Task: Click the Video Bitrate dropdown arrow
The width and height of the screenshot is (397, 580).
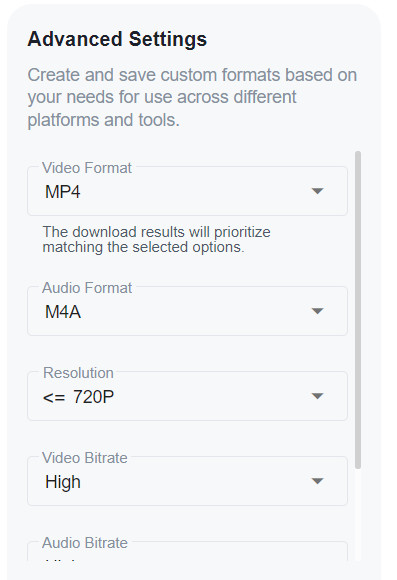Action: pos(317,481)
